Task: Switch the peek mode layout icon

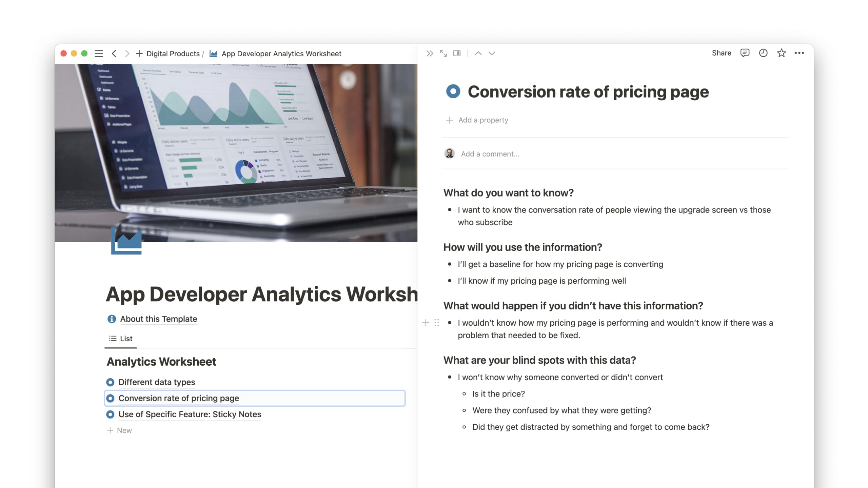Action: (x=457, y=53)
